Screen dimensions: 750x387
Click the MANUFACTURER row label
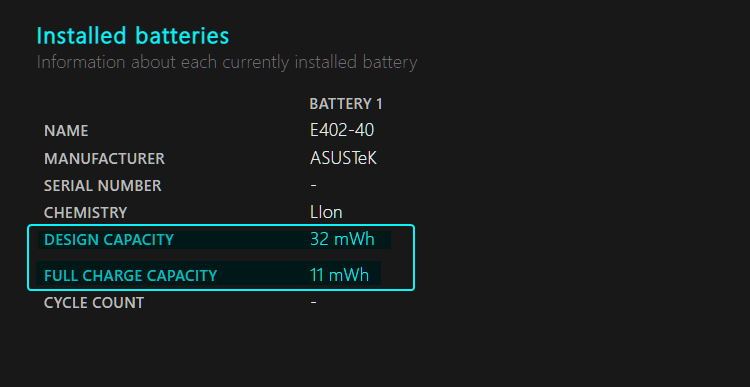point(104,159)
